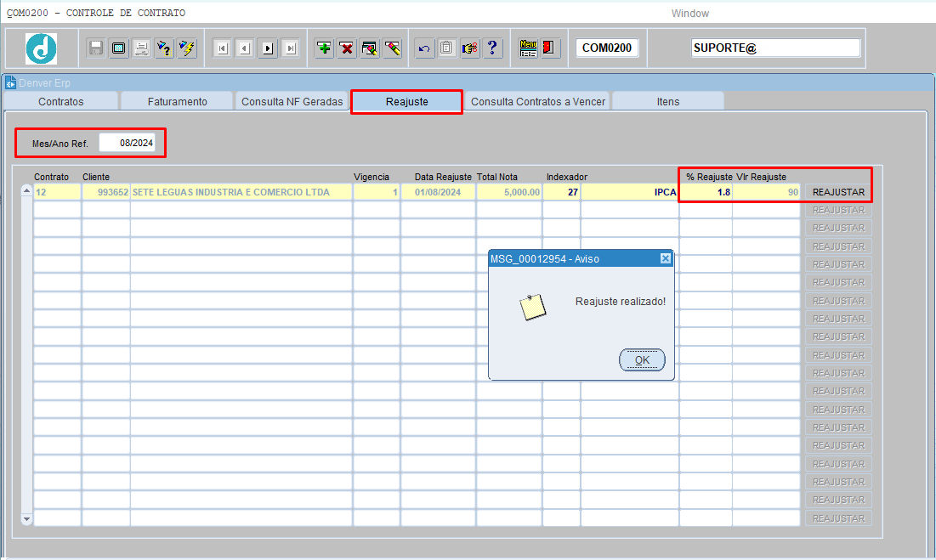Viewport: 936px width, 560px height.
Task: Click the % Reajuste cell 1.8
Action: click(706, 192)
